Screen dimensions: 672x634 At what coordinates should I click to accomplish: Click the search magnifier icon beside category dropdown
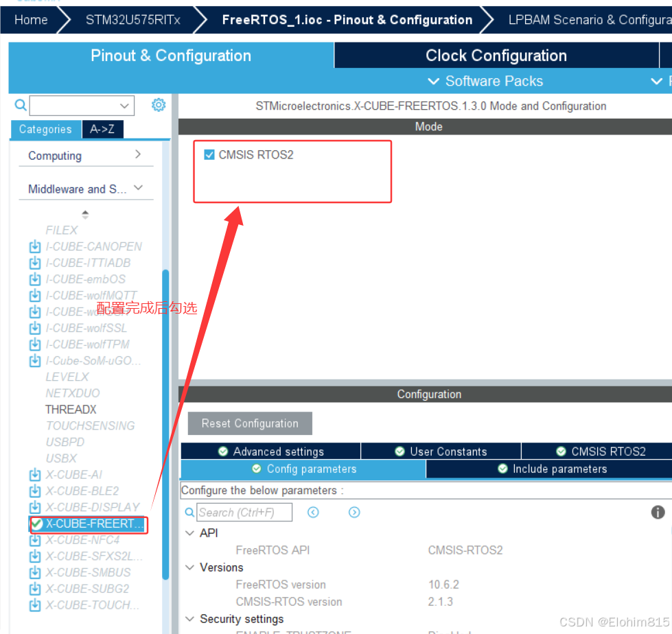click(21, 105)
